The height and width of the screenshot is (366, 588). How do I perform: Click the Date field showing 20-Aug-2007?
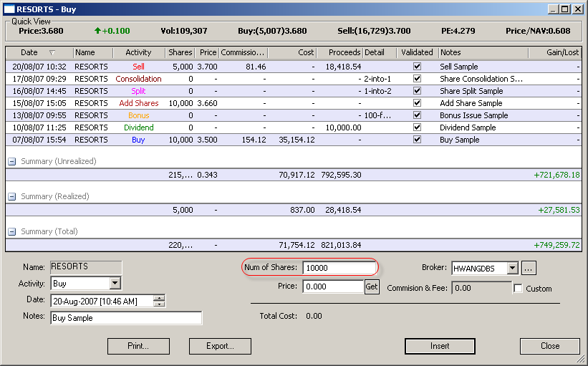click(x=102, y=301)
